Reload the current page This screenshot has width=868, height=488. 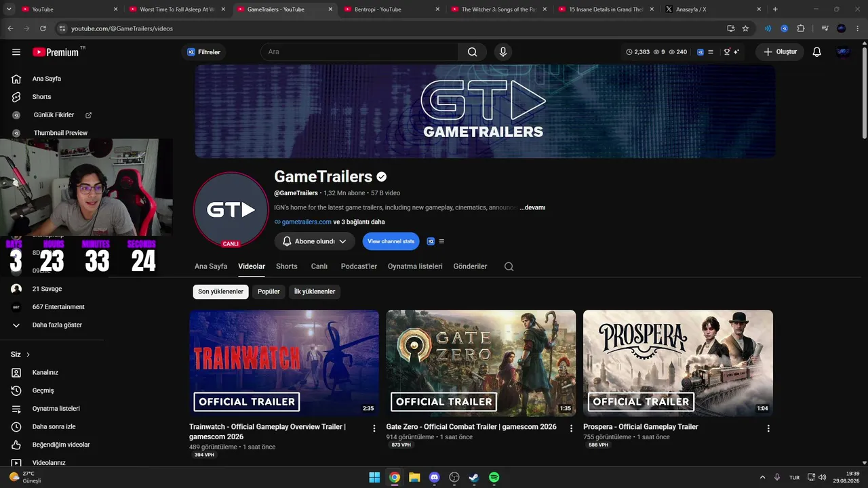tap(43, 28)
